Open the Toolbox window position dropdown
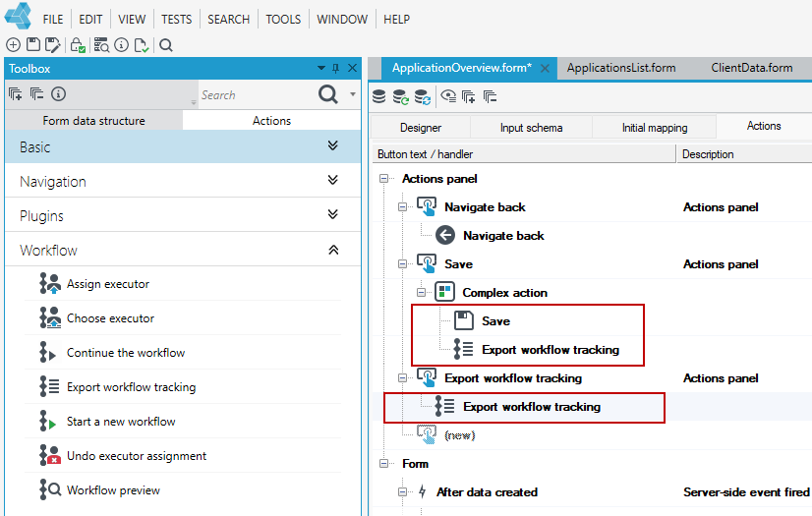812x516 pixels. [x=321, y=68]
